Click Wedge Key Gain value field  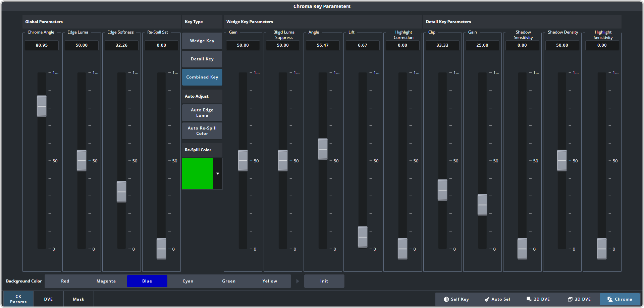[243, 45]
